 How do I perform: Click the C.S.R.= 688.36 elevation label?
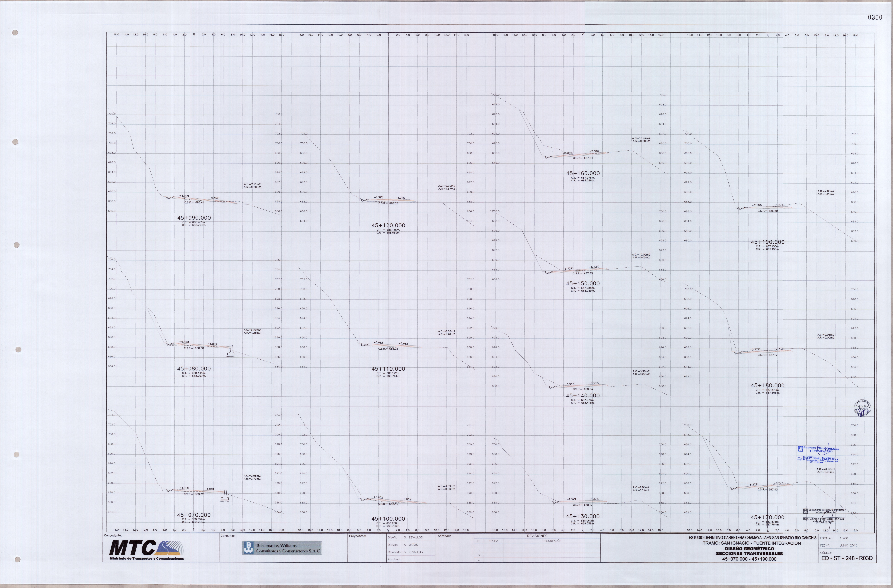coord(388,349)
